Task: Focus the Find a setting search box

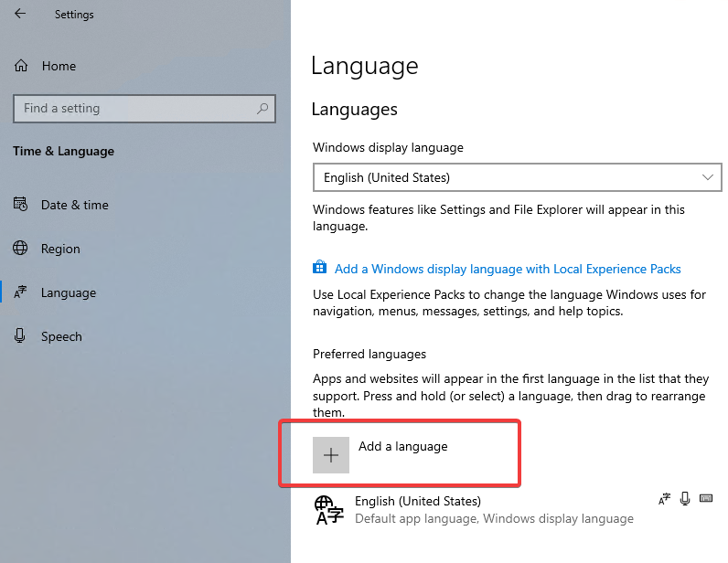Action: click(145, 109)
